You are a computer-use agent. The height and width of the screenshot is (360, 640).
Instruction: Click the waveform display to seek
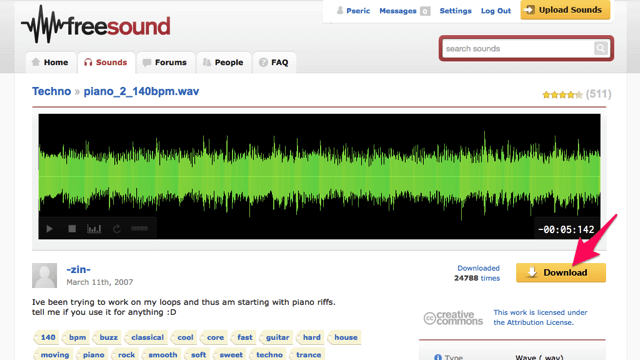(x=319, y=176)
